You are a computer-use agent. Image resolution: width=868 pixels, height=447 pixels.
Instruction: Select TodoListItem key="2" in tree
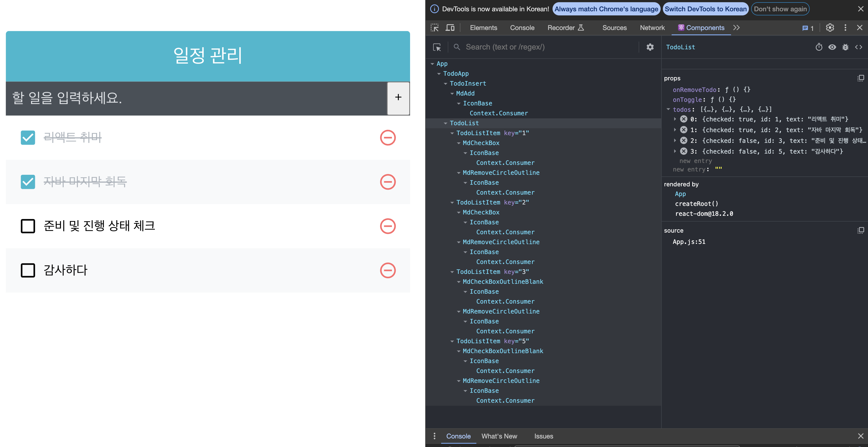point(492,202)
